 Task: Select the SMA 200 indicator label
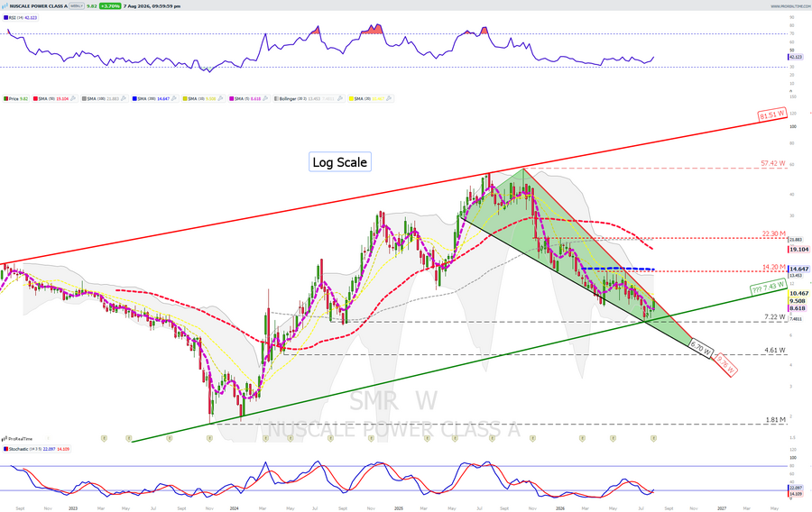tap(155, 98)
